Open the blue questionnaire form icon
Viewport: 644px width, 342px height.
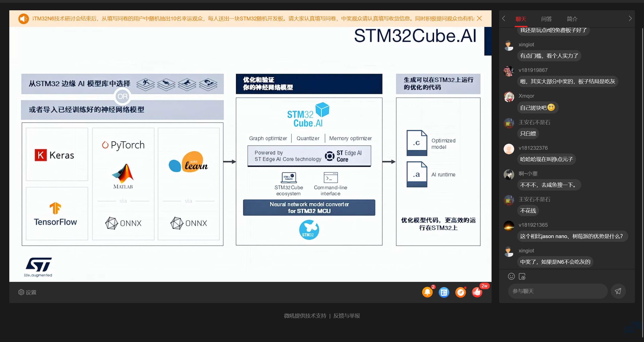click(x=444, y=292)
